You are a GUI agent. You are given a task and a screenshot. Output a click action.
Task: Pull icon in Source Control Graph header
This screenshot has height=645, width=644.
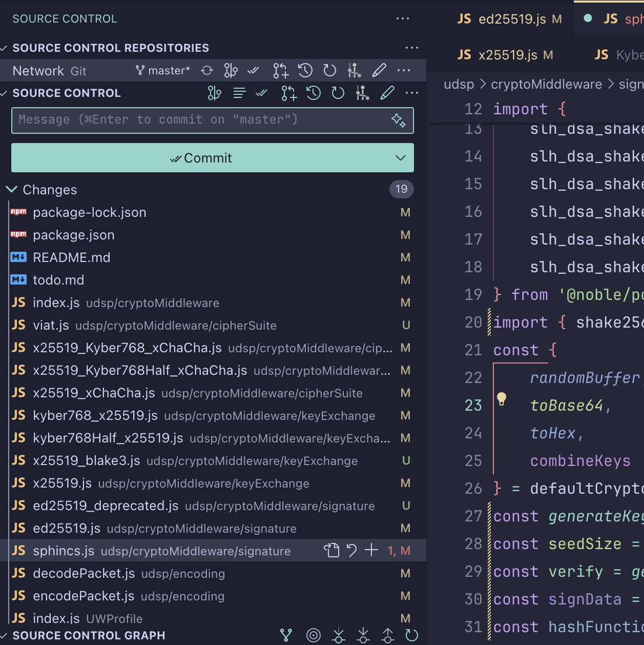click(x=363, y=636)
